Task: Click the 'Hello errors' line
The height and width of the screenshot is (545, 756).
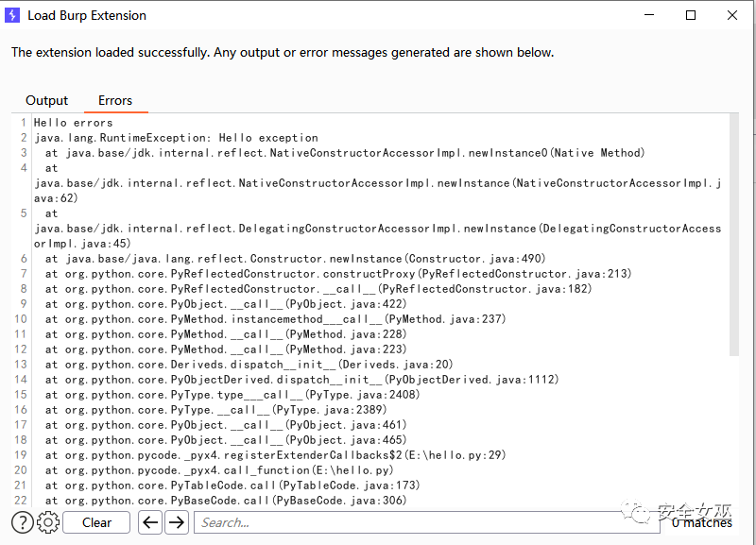Action: (x=74, y=123)
